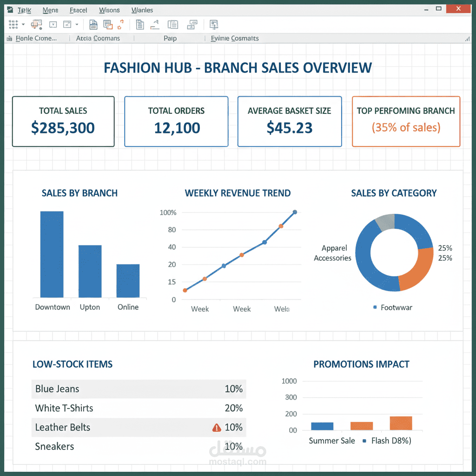This screenshot has width=476, height=476.
Task: Expand the dropdown next to the slide icon
Action: (76, 24)
